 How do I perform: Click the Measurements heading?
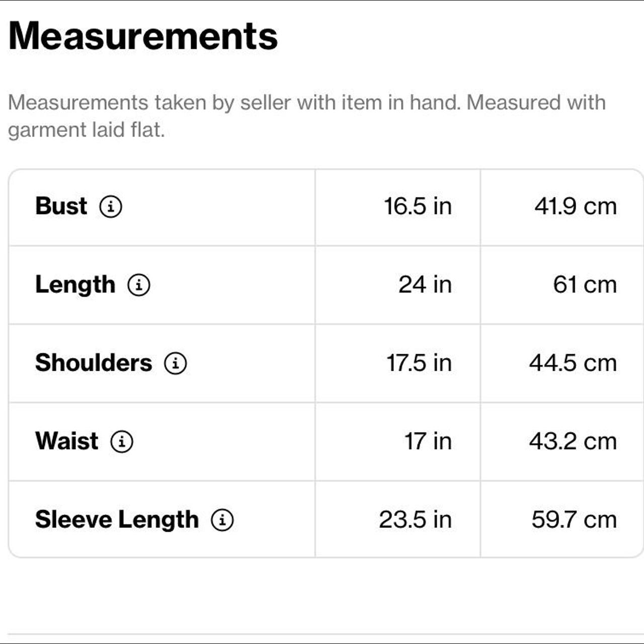[143, 36]
